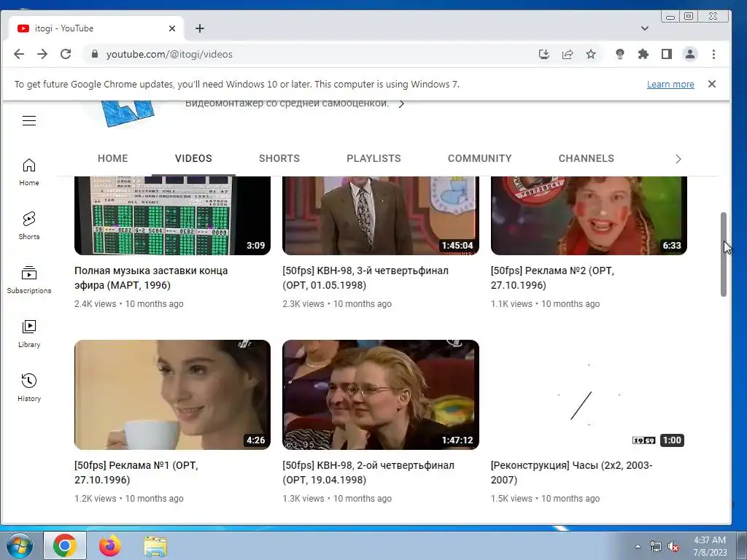Click the network tray icon
The height and width of the screenshot is (560, 747).
coord(656,547)
